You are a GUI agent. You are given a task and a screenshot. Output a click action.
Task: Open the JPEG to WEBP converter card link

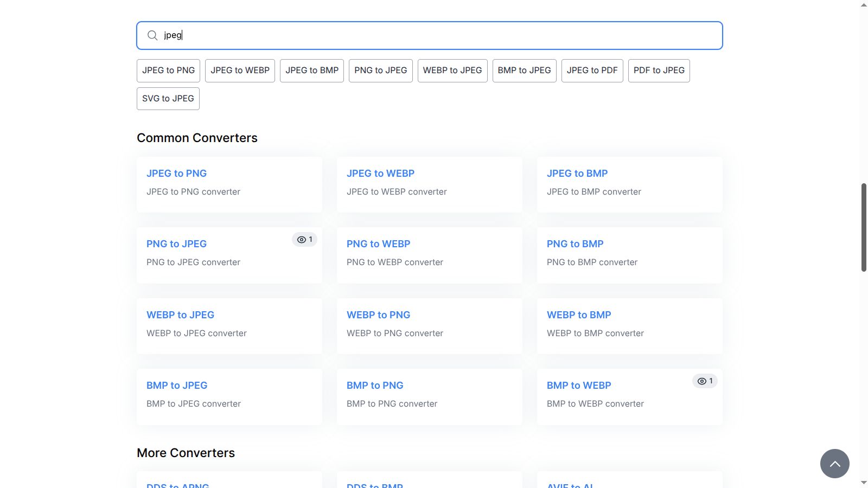380,174
